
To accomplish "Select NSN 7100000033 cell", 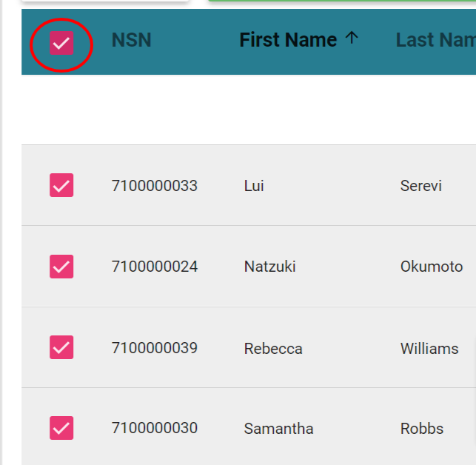I will 155,186.
